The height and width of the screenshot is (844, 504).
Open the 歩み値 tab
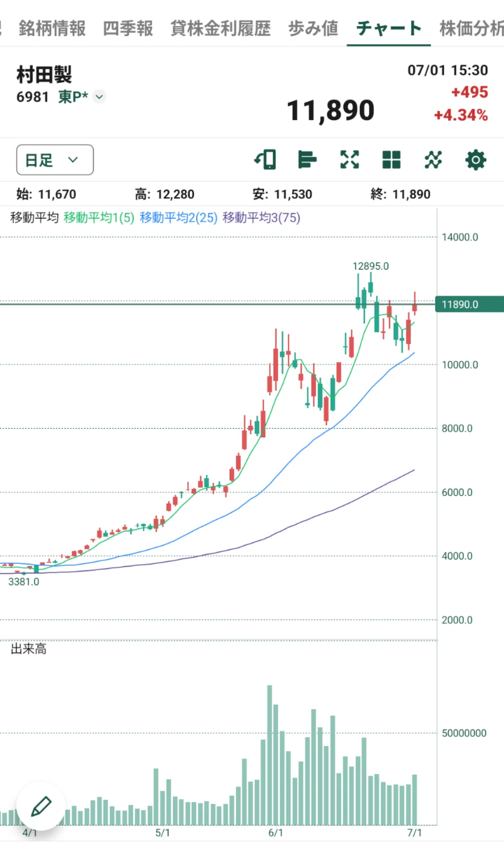(x=313, y=28)
